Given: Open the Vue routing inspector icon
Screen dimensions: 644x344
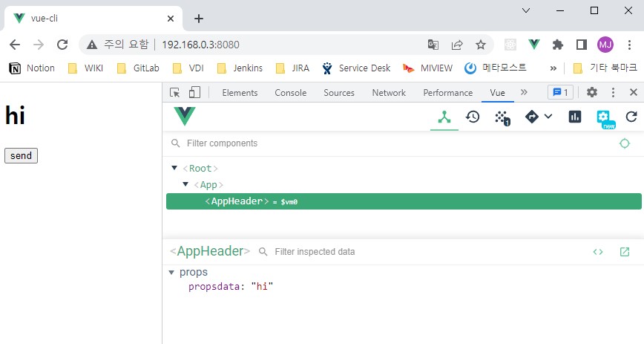Looking at the screenshot, I should 532,117.
